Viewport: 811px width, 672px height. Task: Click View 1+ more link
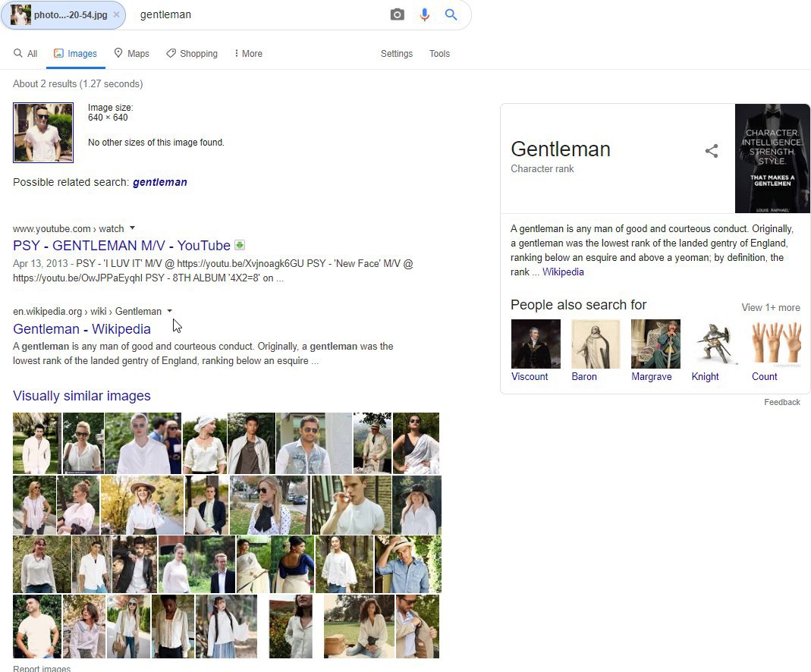(771, 308)
